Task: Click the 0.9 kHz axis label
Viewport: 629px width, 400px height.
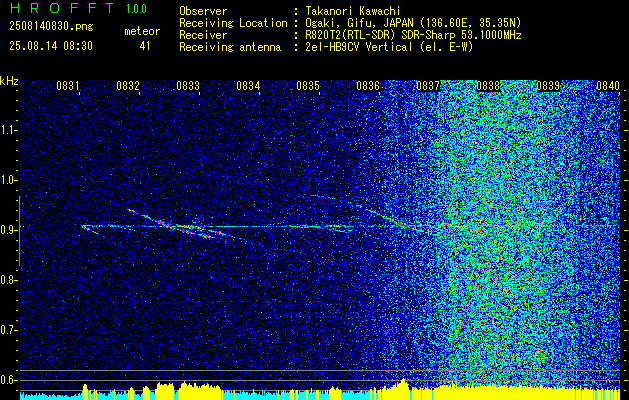Action: tap(8, 229)
